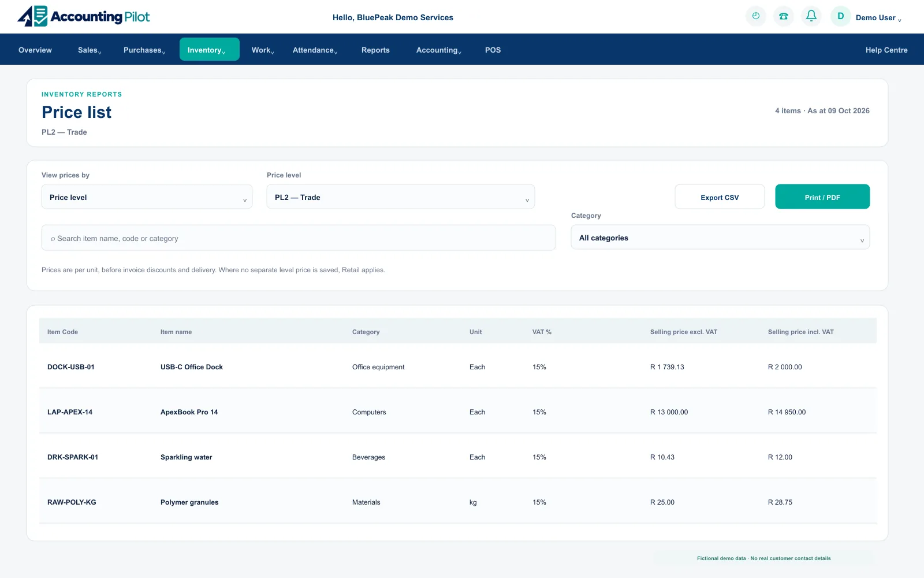This screenshot has height=578, width=924.
Task: Expand the Purchases menu
Action: 144,50
